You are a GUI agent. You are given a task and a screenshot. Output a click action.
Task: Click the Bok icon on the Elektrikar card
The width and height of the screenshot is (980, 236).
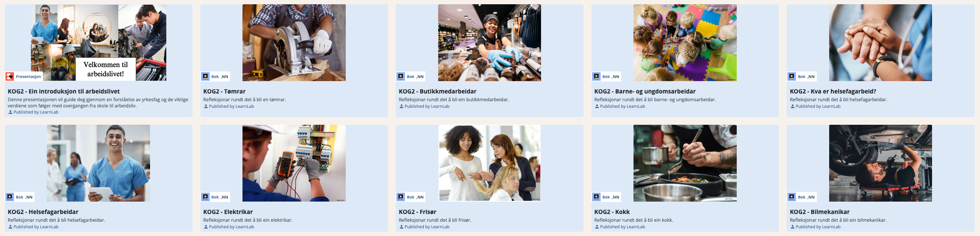[205, 197]
